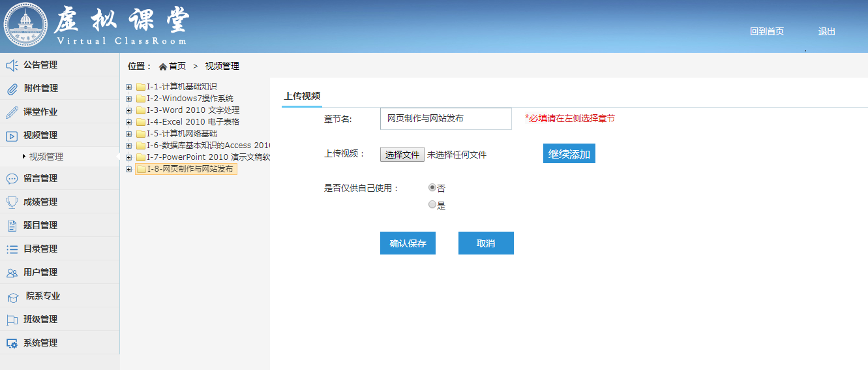
Task: Click the trophy icon beside 成绩管理
Action: 12,202
